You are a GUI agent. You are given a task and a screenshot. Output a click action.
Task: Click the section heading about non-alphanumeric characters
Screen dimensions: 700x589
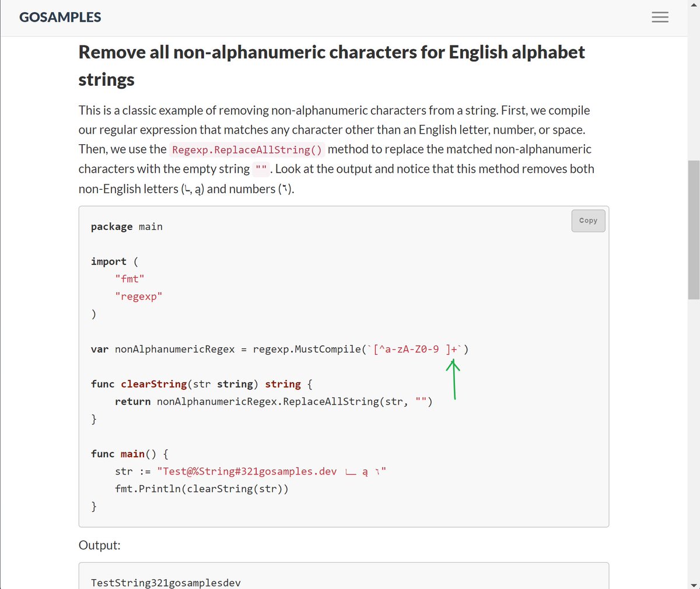332,65
